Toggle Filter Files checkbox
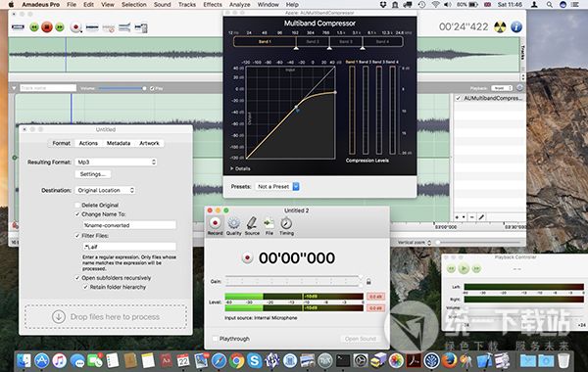Screen dimensions: 588x372 coord(77,236)
